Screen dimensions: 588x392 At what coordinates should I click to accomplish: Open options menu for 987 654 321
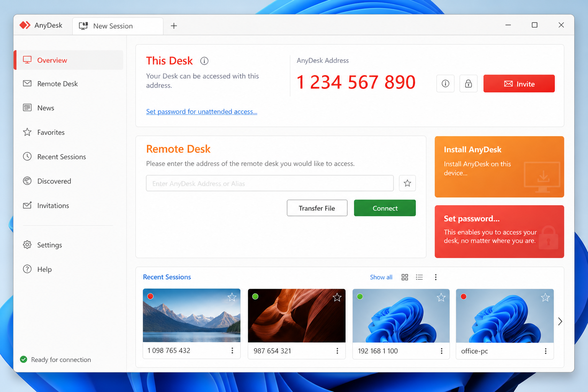coord(337,351)
